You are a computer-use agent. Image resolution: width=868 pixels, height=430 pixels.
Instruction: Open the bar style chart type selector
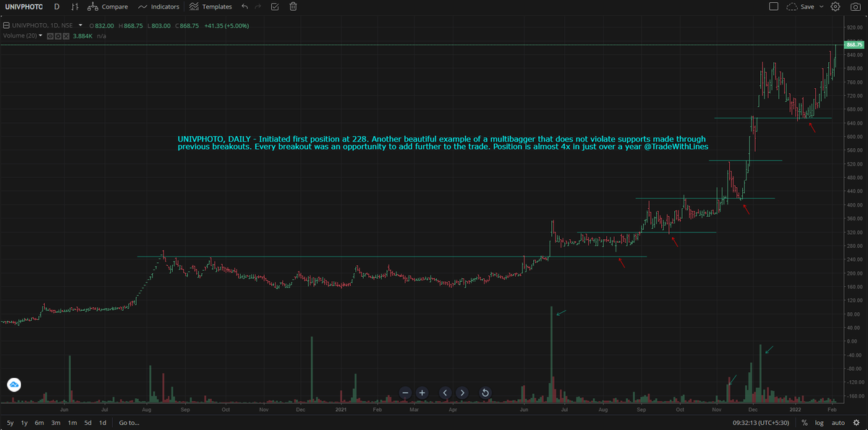click(x=75, y=7)
